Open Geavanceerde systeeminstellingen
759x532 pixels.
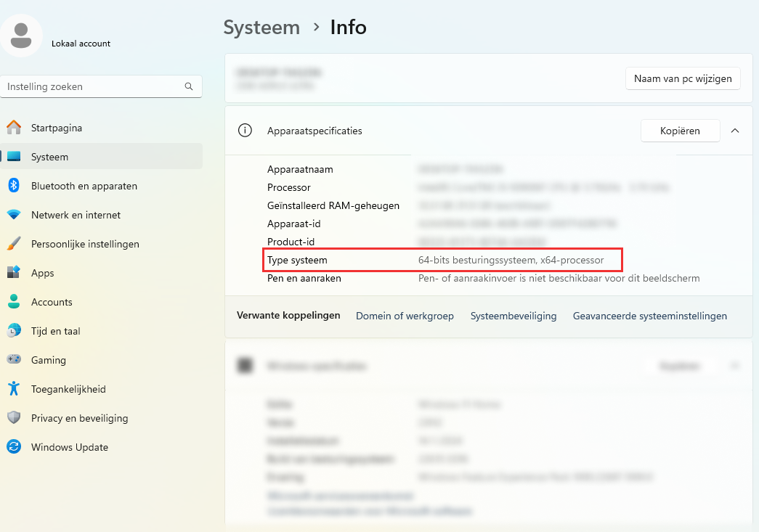click(649, 316)
